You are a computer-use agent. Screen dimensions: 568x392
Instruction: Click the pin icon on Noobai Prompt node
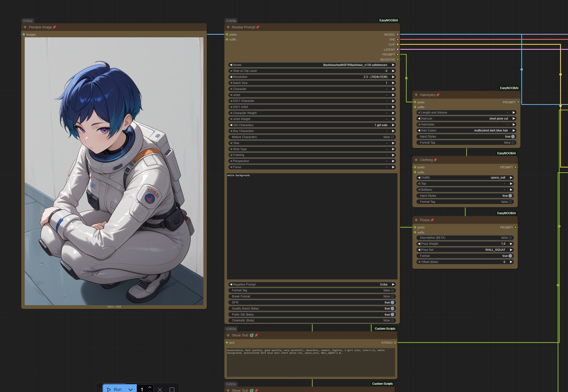(258, 27)
